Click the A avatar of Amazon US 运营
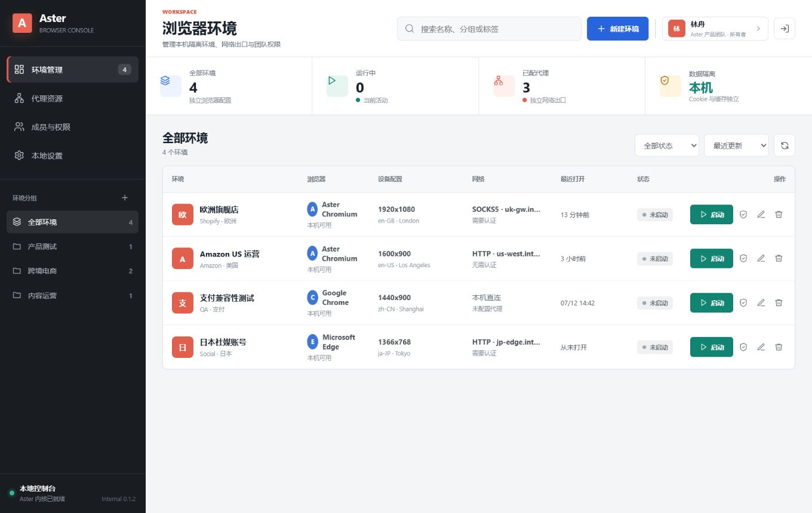Screen dimensions: 812x513 click(183, 258)
